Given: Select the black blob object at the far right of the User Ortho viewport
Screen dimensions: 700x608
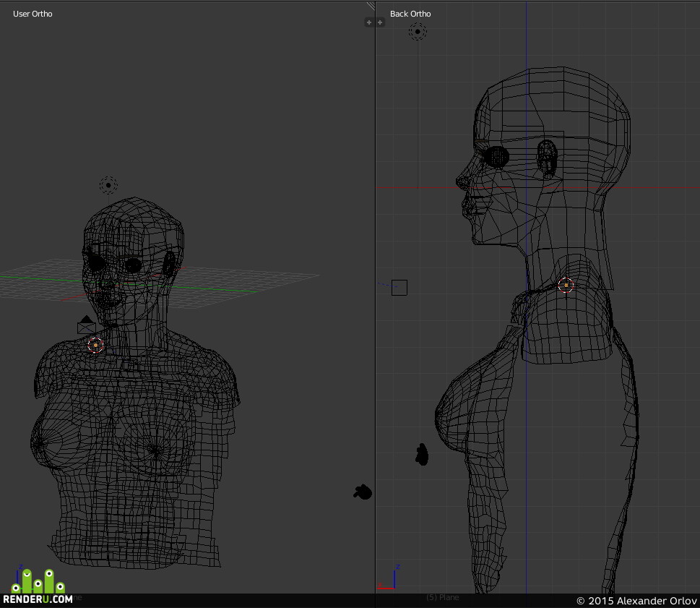Looking at the screenshot, I should point(363,492).
